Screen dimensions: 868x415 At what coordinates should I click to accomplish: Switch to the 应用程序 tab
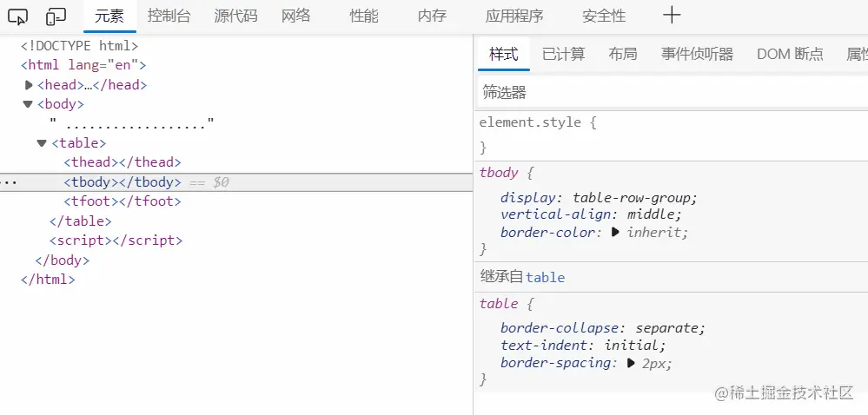coord(514,16)
